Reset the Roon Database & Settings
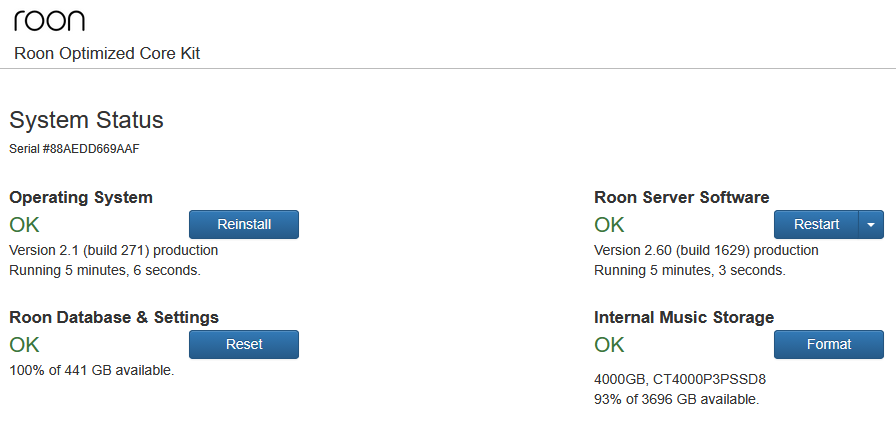The width and height of the screenshot is (896, 421). (244, 345)
